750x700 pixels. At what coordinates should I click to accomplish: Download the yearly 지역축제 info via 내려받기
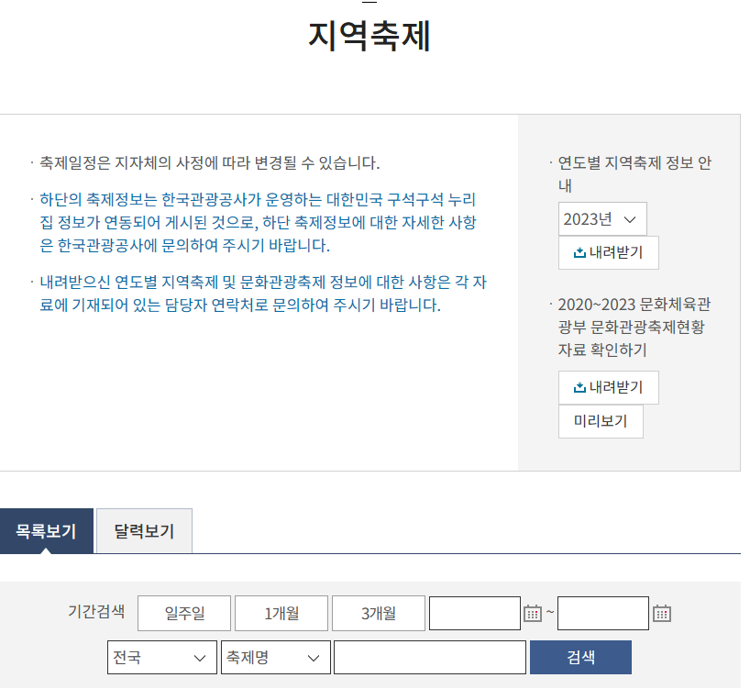pyautogui.click(x=609, y=252)
